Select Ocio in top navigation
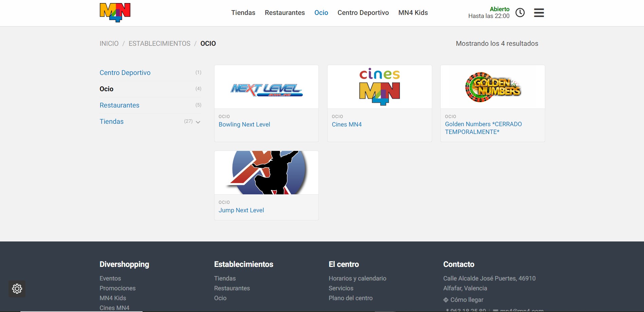Screen dimensions: 644x312 click(321, 13)
